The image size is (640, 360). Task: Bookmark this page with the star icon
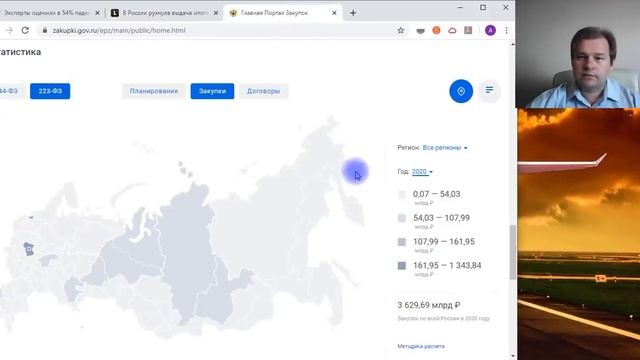tap(401, 30)
